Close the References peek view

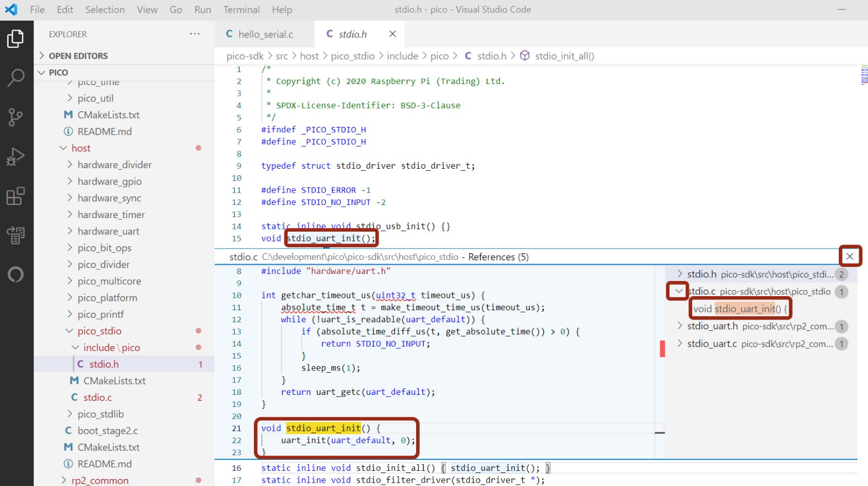tap(850, 257)
